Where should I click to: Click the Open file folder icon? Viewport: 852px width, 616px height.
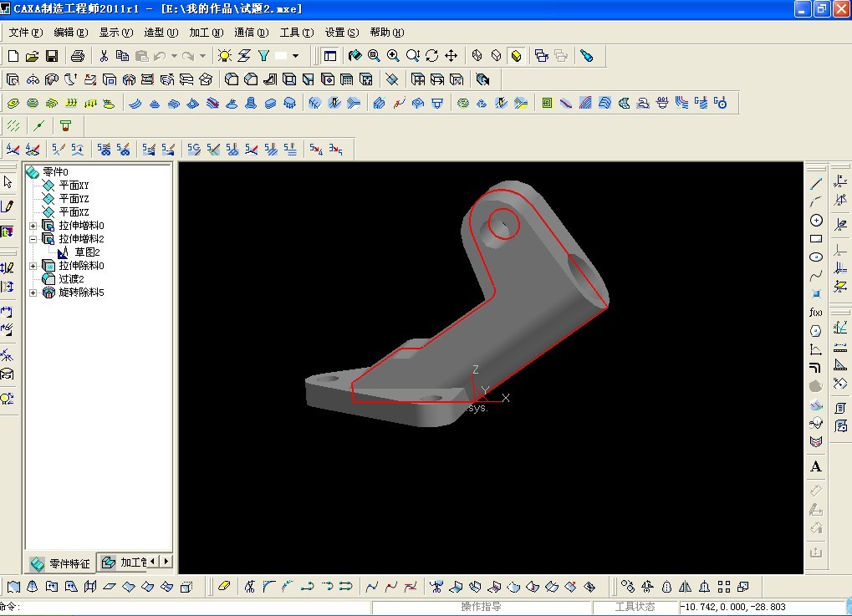(32, 56)
